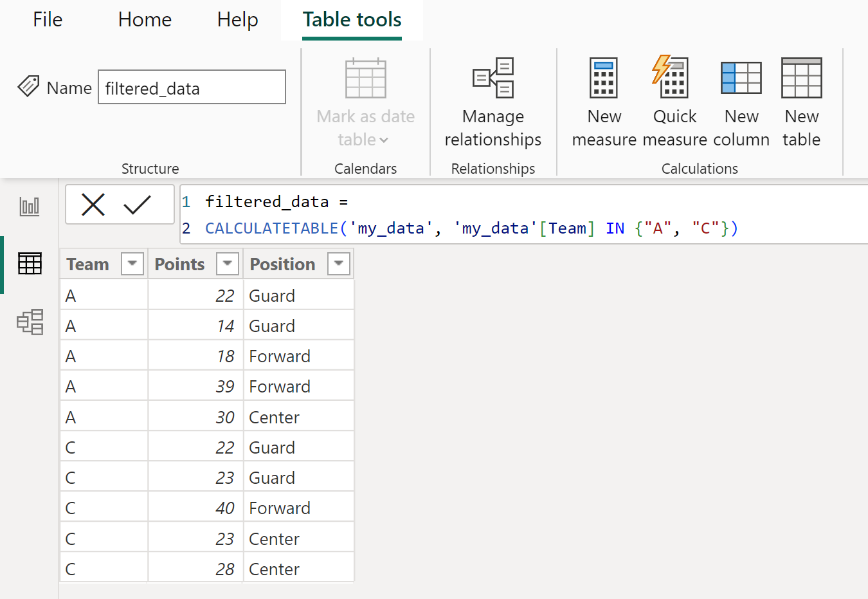Open Points column filter dropdown
The width and height of the screenshot is (868, 599).
[228, 264]
